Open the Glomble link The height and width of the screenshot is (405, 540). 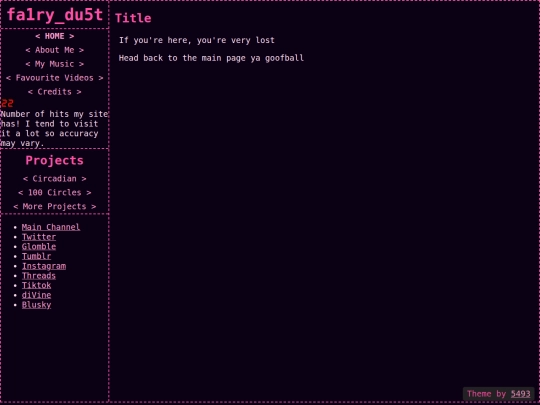coord(39,247)
